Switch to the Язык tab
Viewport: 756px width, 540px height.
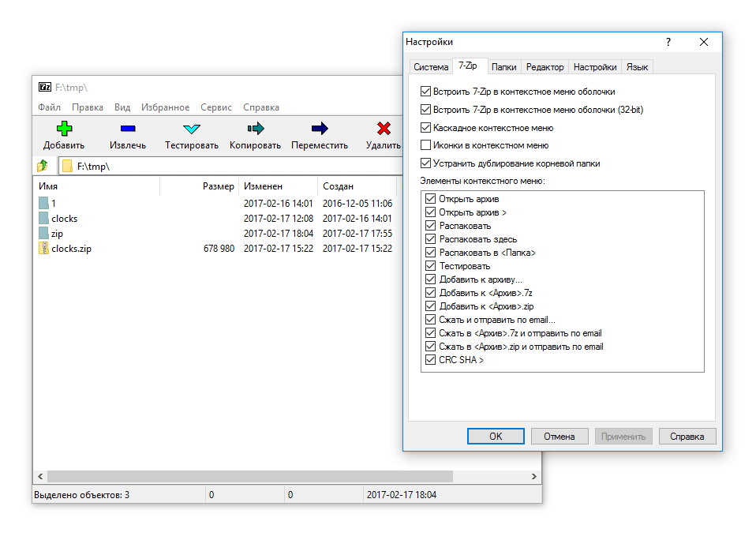[x=637, y=67]
